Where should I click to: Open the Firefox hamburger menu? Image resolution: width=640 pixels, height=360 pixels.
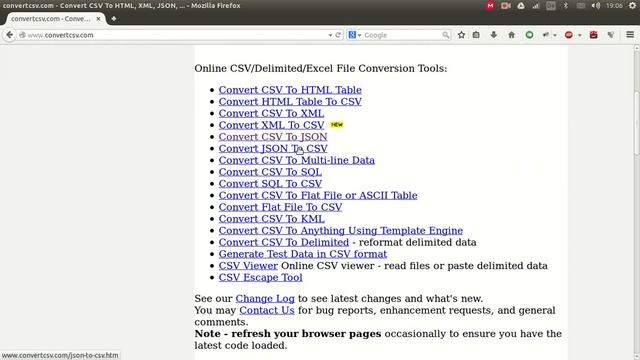tap(630, 35)
